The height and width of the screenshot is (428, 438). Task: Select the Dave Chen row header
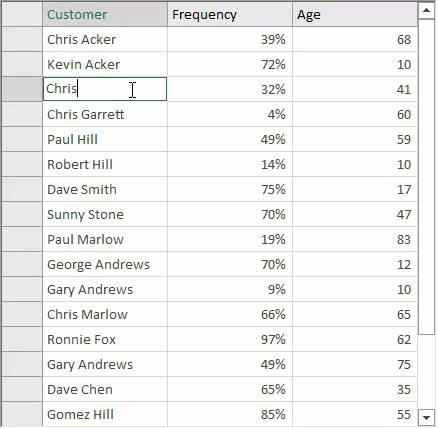coord(22,389)
